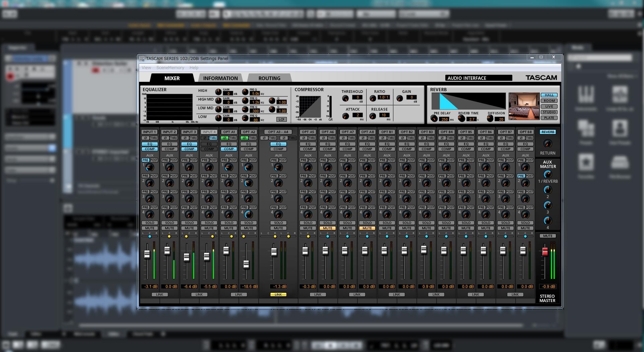Open the View menu
The height and width of the screenshot is (352, 644).
coord(146,67)
